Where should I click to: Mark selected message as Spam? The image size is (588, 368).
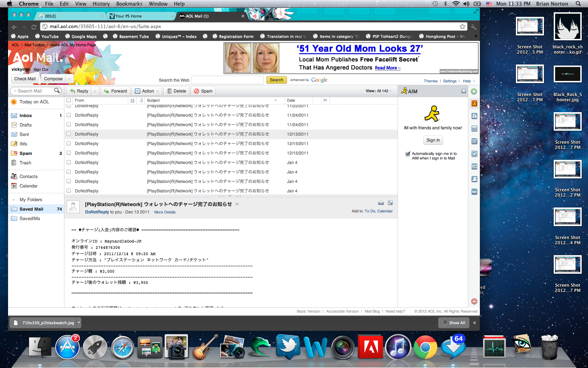[203, 91]
